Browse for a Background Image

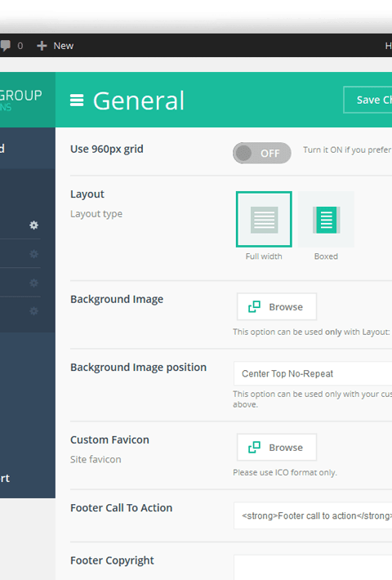(x=277, y=306)
